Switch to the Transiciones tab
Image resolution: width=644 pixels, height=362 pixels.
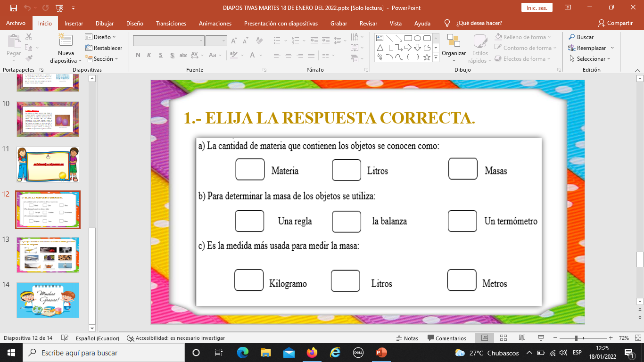tap(171, 23)
